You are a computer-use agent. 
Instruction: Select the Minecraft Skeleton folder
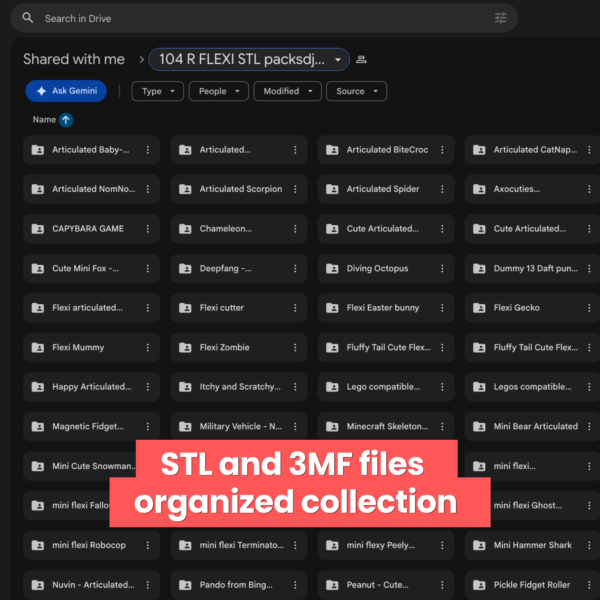386,426
